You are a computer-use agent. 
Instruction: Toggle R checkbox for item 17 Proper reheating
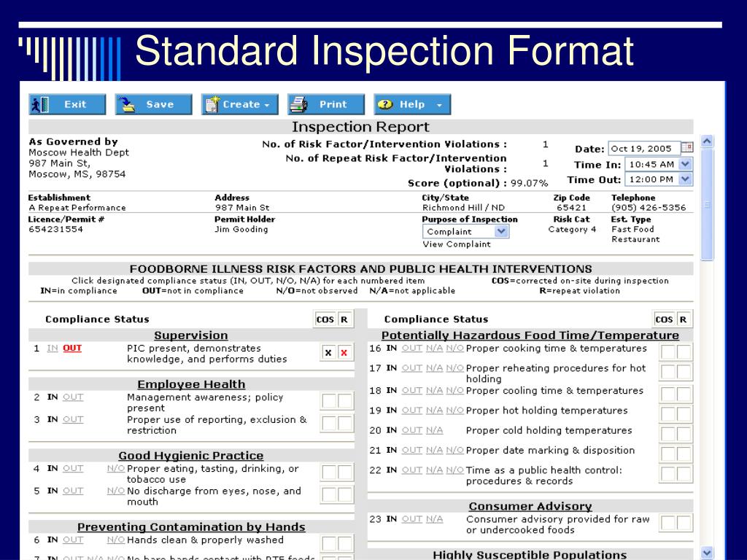684,373
